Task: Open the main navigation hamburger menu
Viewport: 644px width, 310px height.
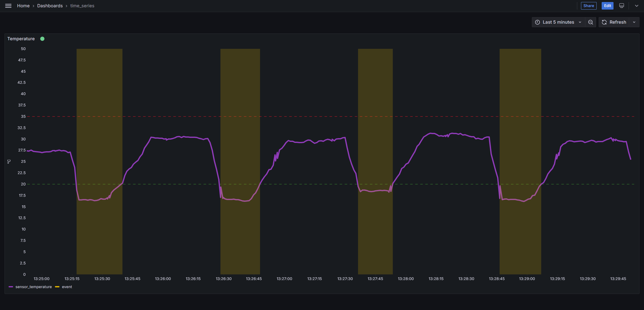Action: 8,6
